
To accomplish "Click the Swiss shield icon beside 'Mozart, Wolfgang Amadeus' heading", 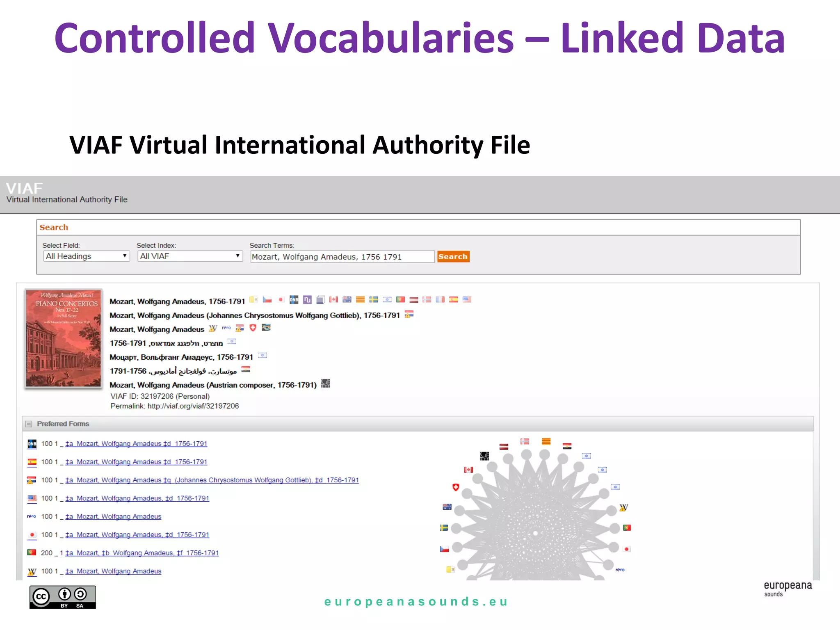I will click(253, 328).
